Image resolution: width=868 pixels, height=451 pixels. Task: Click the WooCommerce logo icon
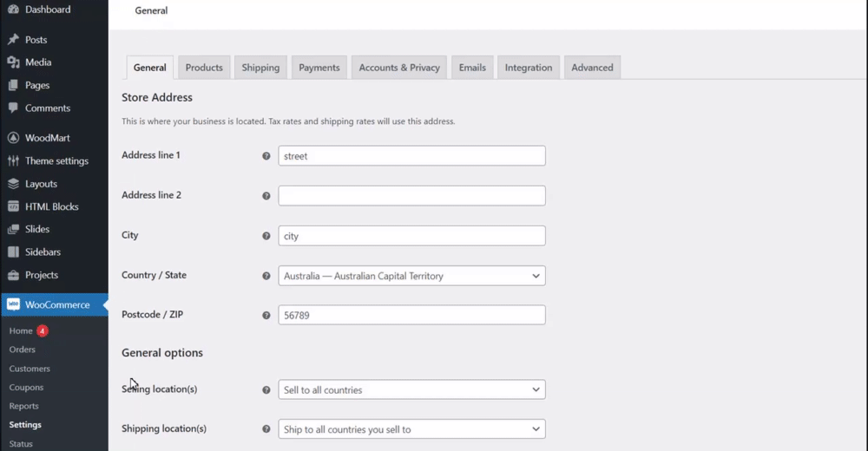[x=13, y=305]
